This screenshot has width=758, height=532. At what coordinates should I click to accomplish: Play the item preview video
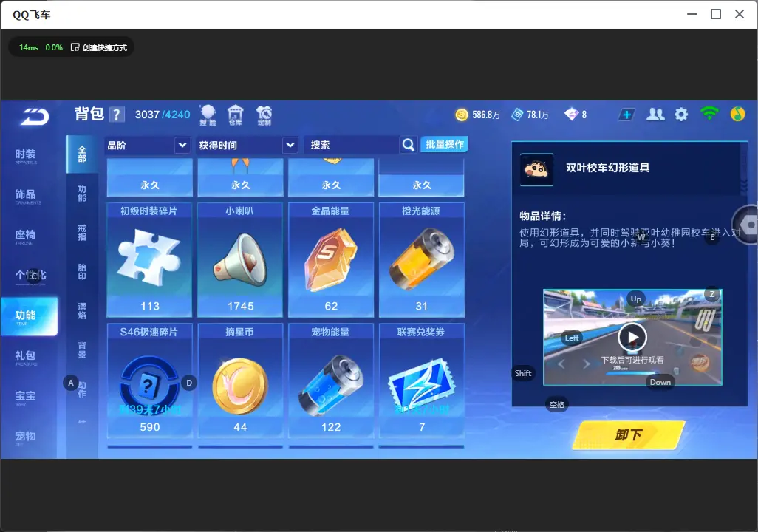pyautogui.click(x=632, y=337)
